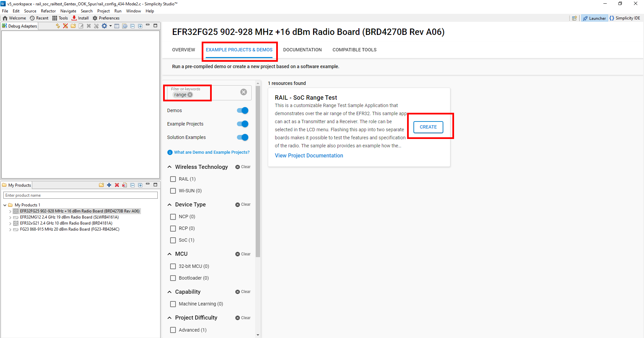Screen dimensions: 644x338
Task: Delete selected product with red X
Action: pos(117,185)
